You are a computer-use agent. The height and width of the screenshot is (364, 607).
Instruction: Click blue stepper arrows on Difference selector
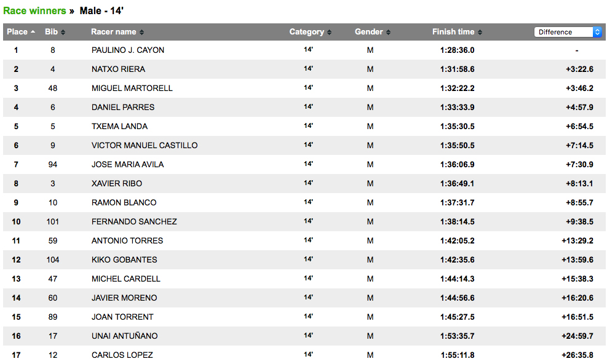click(597, 32)
